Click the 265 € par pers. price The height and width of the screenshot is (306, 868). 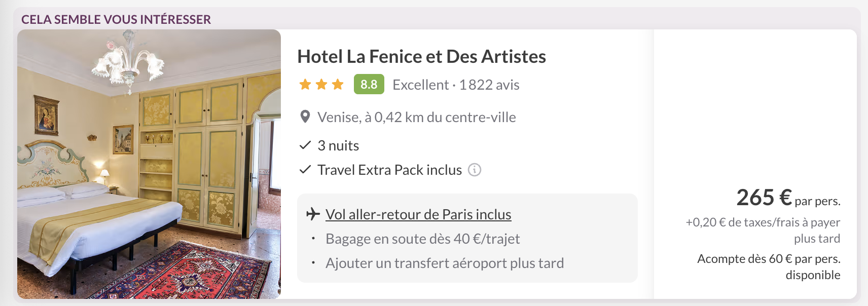pyautogui.click(x=788, y=198)
